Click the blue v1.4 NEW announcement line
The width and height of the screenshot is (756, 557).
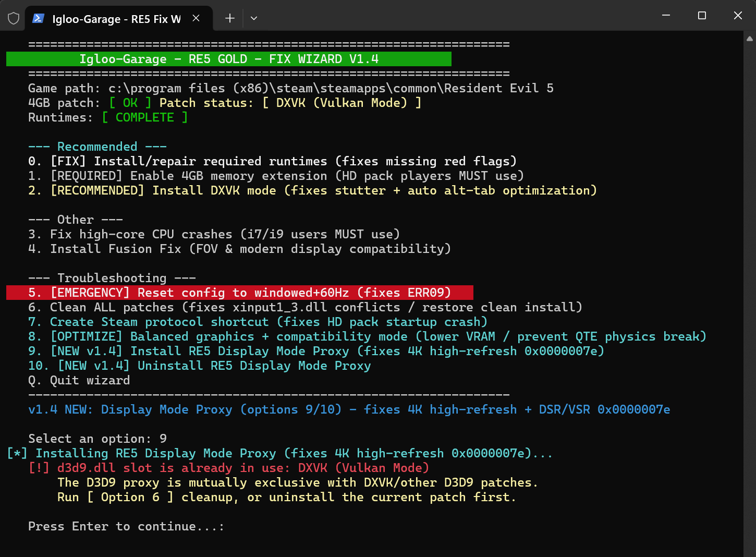[349, 409]
